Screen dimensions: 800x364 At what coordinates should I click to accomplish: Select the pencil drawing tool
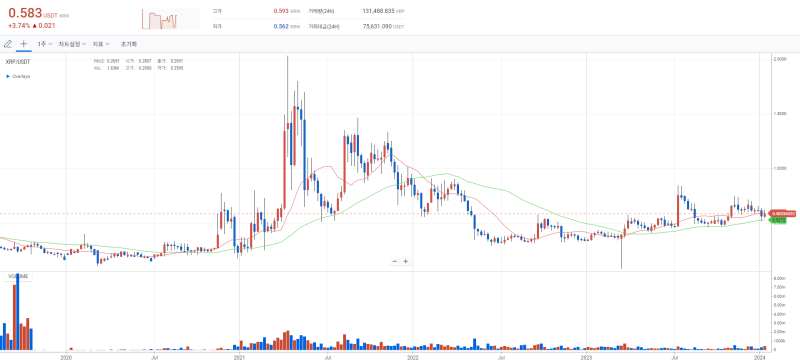pos(8,44)
